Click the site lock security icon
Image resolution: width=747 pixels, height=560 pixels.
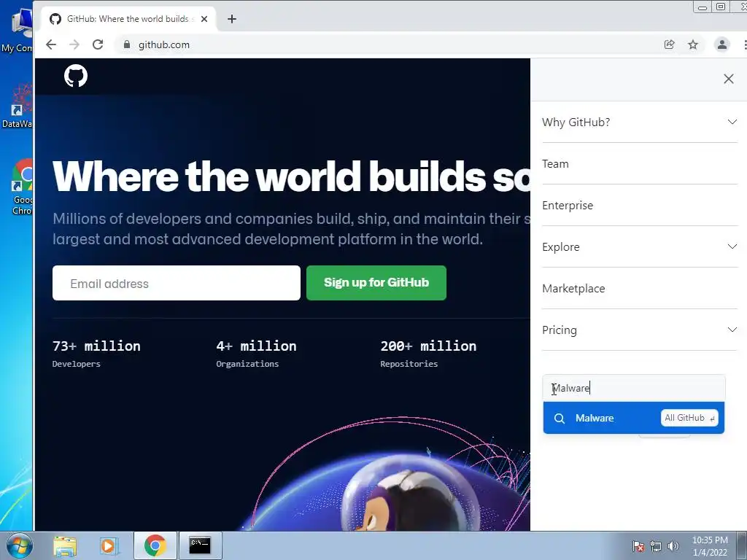click(127, 44)
